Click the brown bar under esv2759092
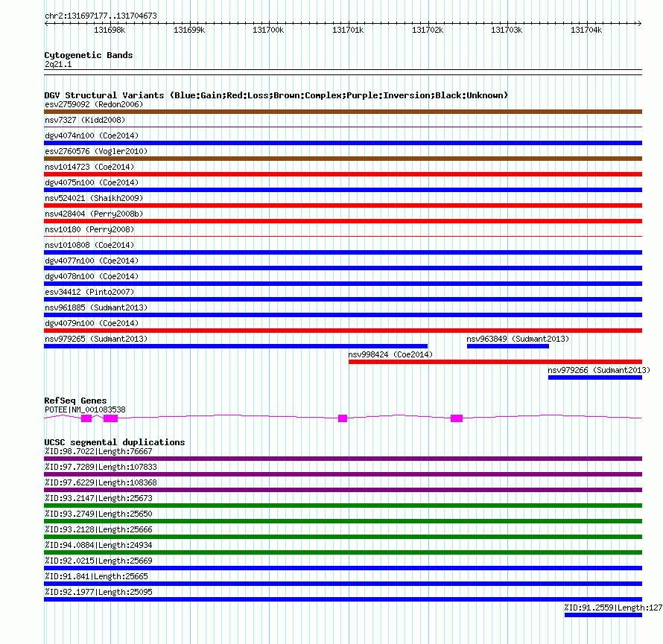 pos(343,112)
